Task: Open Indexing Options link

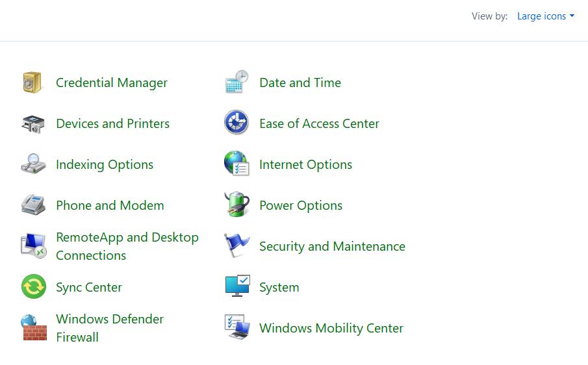Action: 105,165
